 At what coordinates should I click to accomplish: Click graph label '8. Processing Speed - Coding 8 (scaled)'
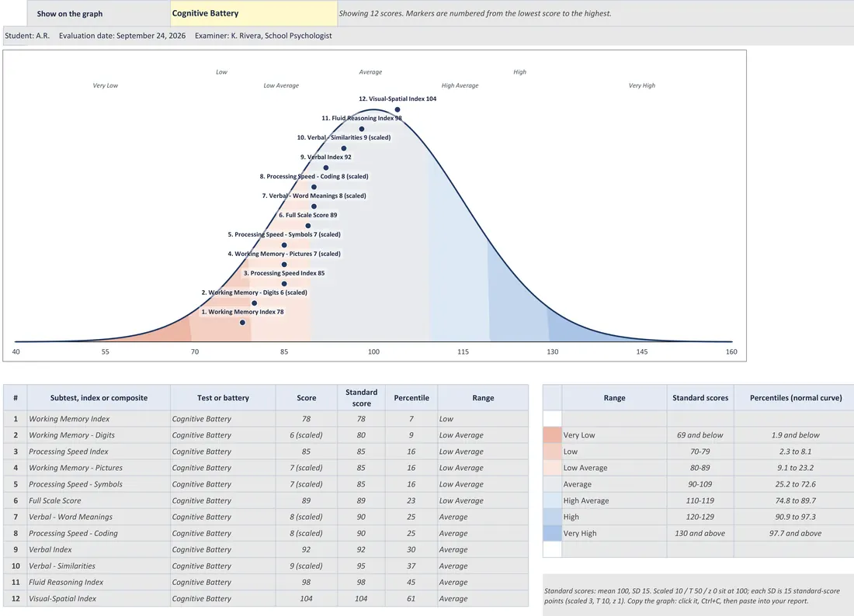click(314, 176)
